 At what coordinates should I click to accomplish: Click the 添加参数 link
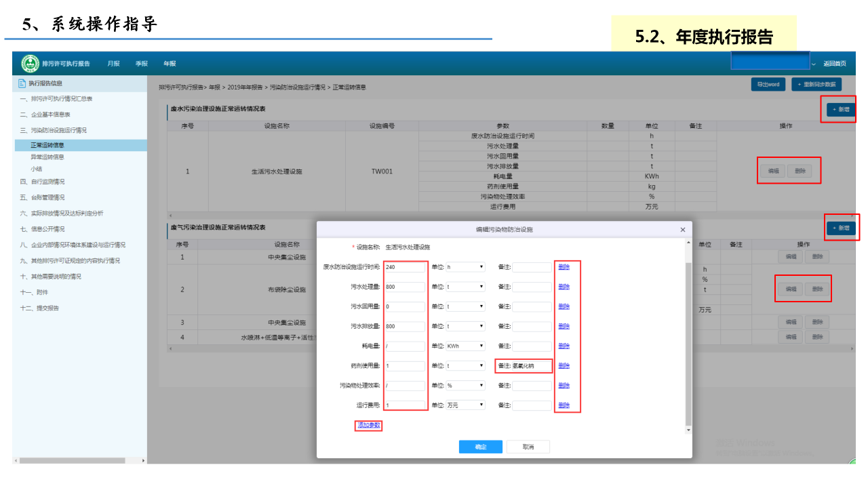369,426
